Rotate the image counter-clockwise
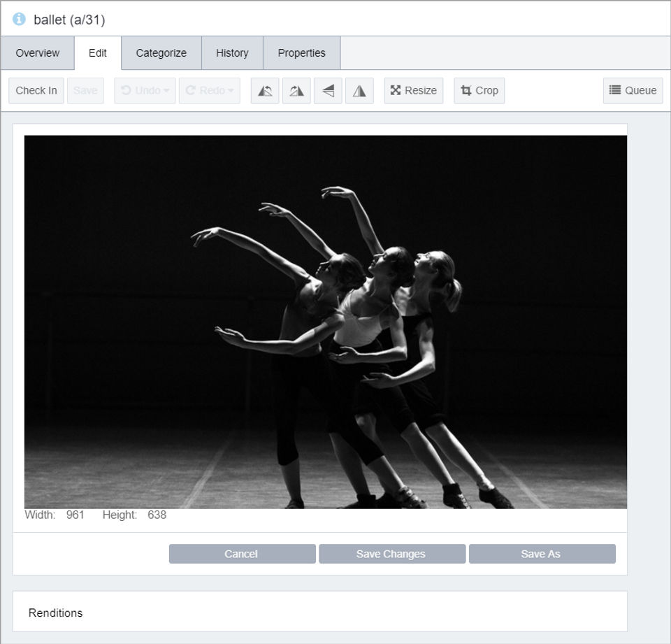This screenshot has width=671, height=644. [265, 91]
